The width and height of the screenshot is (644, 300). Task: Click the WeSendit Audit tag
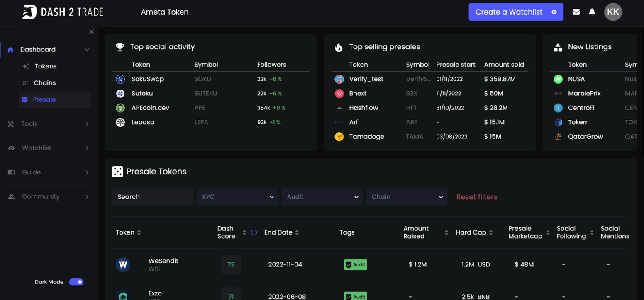pyautogui.click(x=356, y=265)
